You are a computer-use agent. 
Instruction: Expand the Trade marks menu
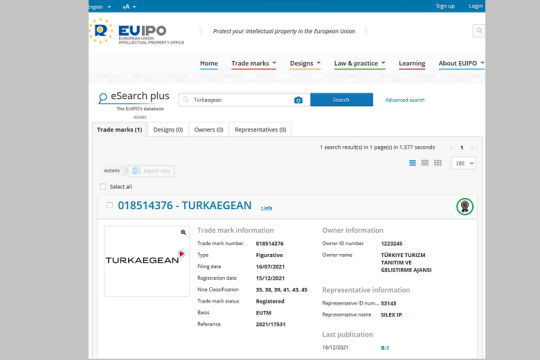pyautogui.click(x=254, y=63)
